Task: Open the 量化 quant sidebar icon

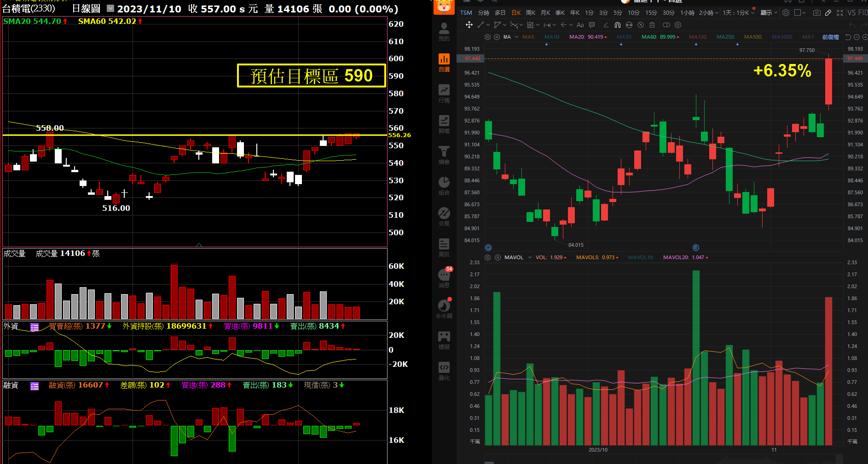Action: pos(444,371)
